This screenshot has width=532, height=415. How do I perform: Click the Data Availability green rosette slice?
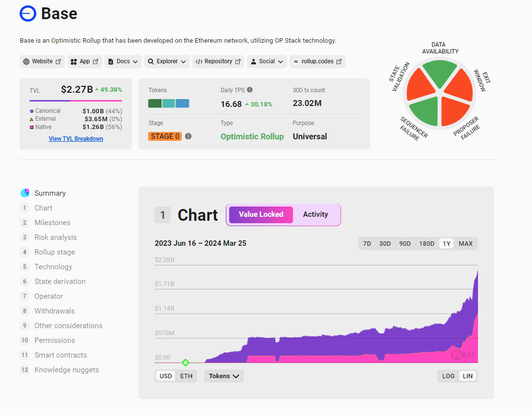click(440, 72)
